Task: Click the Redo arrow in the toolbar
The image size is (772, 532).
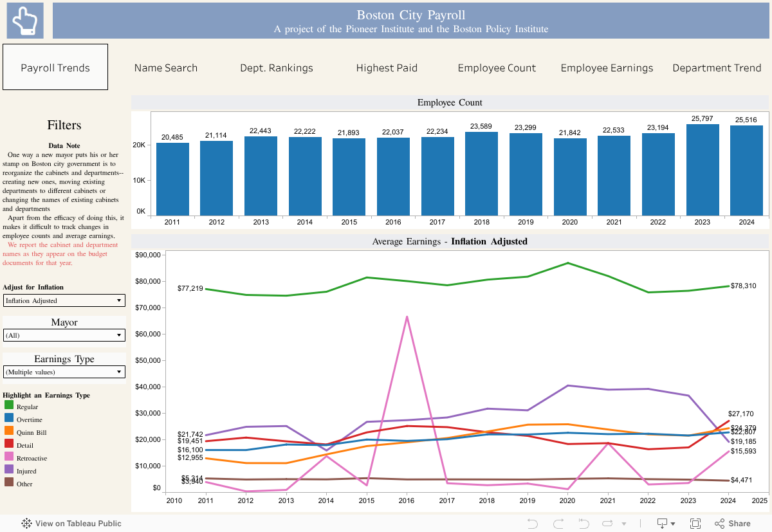Action: point(558,524)
